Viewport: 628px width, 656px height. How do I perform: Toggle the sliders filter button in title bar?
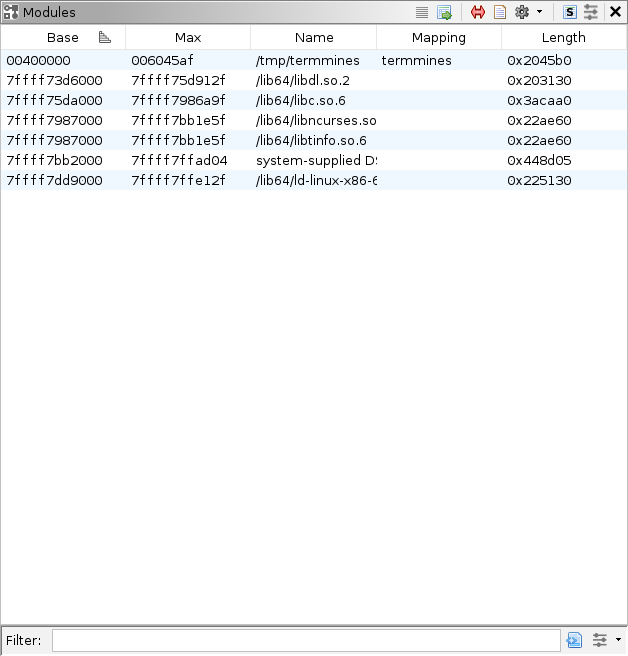click(591, 12)
